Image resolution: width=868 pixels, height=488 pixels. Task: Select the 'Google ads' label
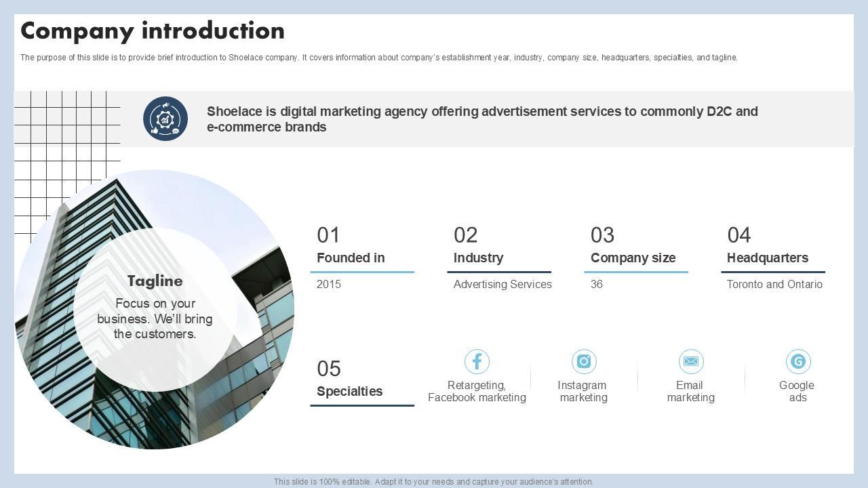click(x=797, y=391)
